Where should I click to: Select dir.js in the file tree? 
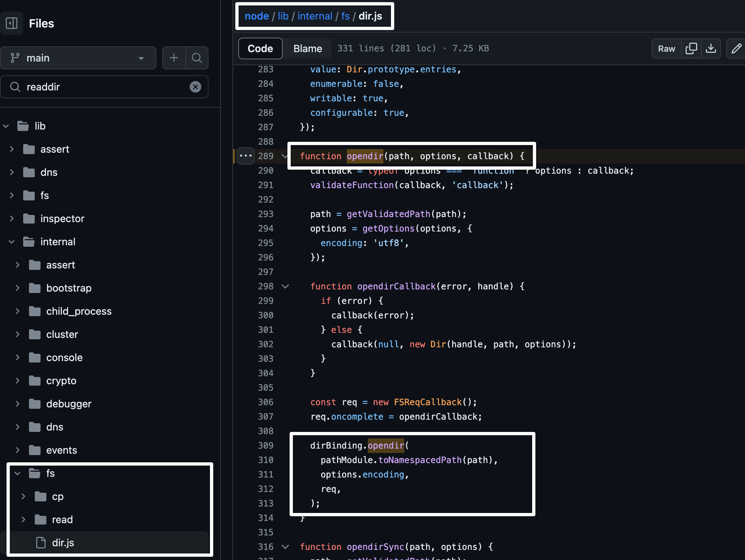click(x=63, y=543)
